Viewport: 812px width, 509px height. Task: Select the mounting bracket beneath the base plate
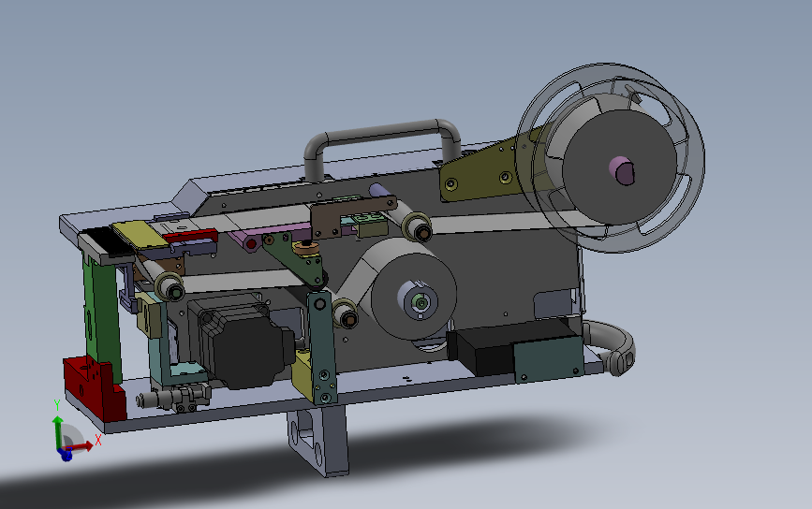[x=317, y=440]
